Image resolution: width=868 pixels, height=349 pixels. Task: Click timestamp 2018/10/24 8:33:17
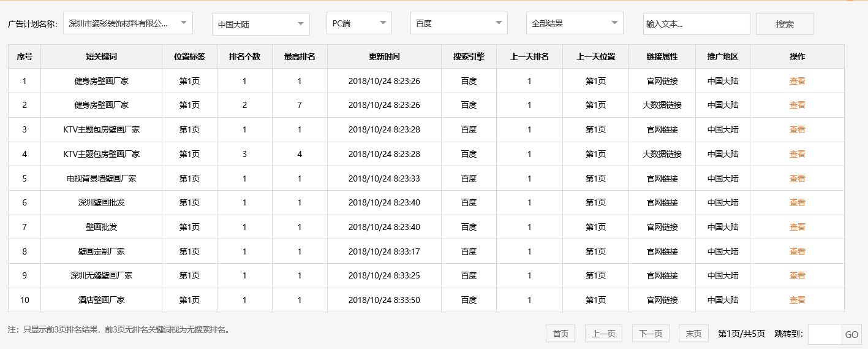(x=384, y=251)
